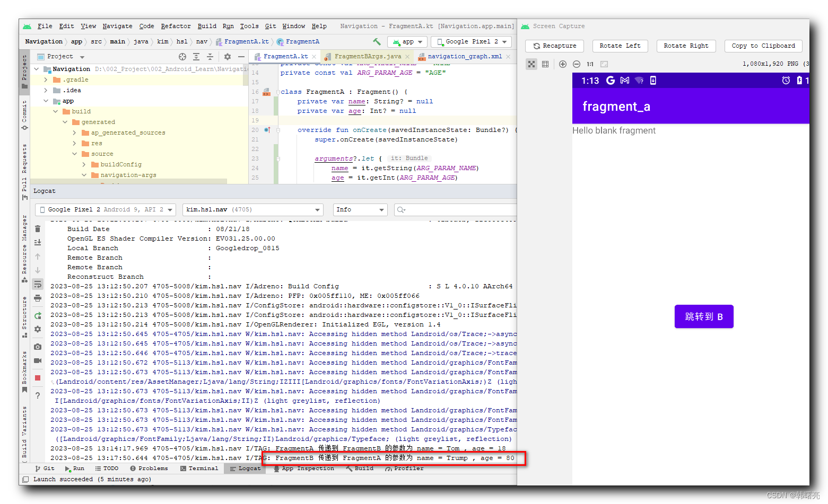Click the 跳转到 B button in capture

[x=704, y=316]
